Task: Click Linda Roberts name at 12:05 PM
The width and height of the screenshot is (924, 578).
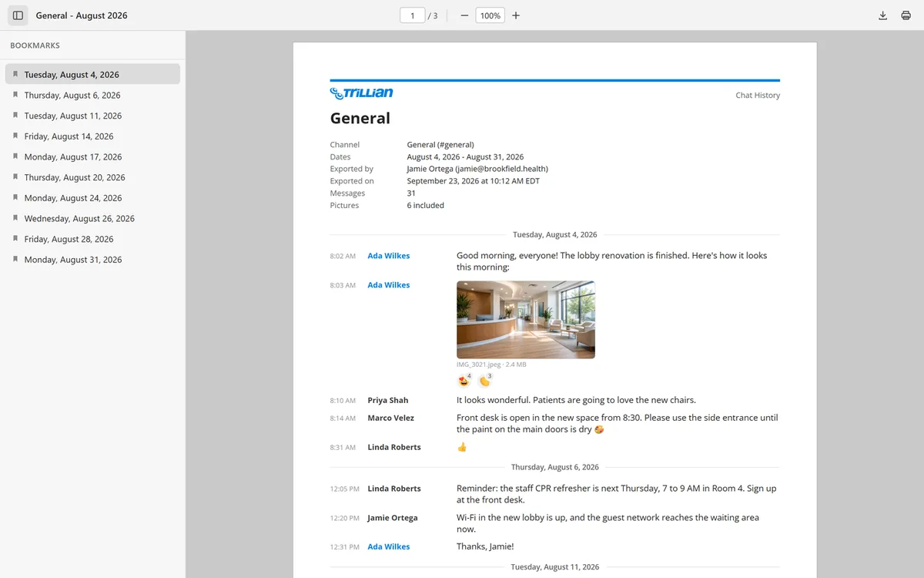Action: [394, 489]
